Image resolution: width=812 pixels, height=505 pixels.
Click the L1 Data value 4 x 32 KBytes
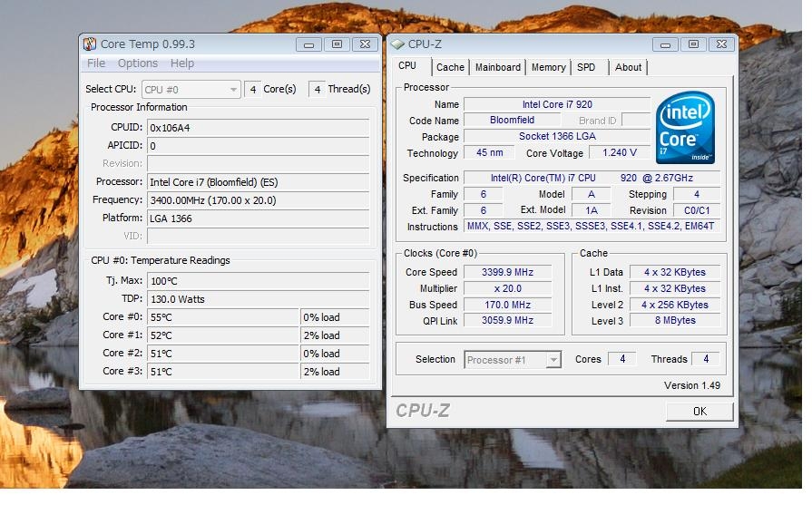675,272
